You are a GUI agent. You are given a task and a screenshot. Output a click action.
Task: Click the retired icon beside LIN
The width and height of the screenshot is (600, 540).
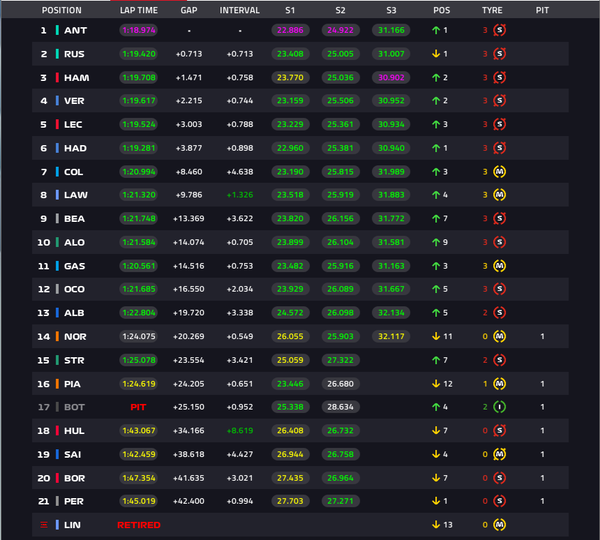44,525
